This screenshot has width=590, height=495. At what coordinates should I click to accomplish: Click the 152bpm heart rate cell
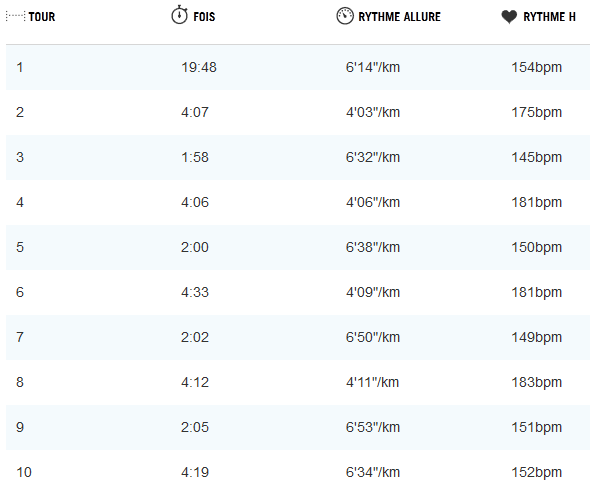[x=536, y=472]
